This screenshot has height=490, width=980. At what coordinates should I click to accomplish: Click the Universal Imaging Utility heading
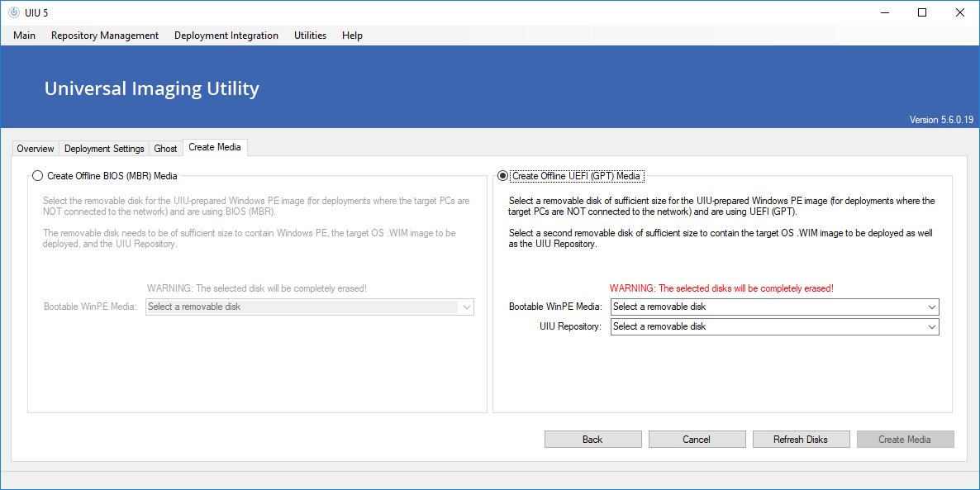152,88
